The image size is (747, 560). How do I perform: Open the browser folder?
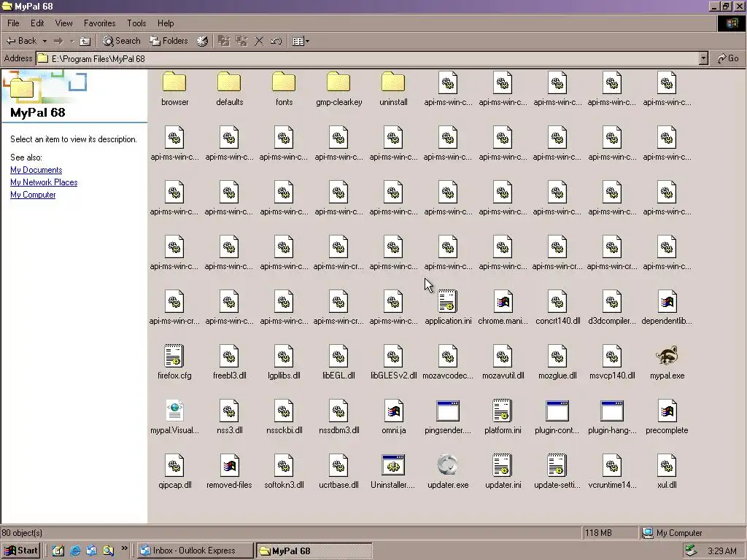[x=174, y=88]
